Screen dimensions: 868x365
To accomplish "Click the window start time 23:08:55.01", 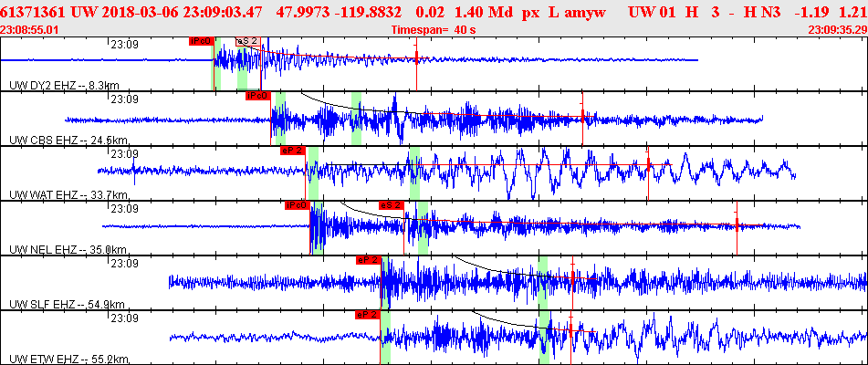I will coord(29,30).
